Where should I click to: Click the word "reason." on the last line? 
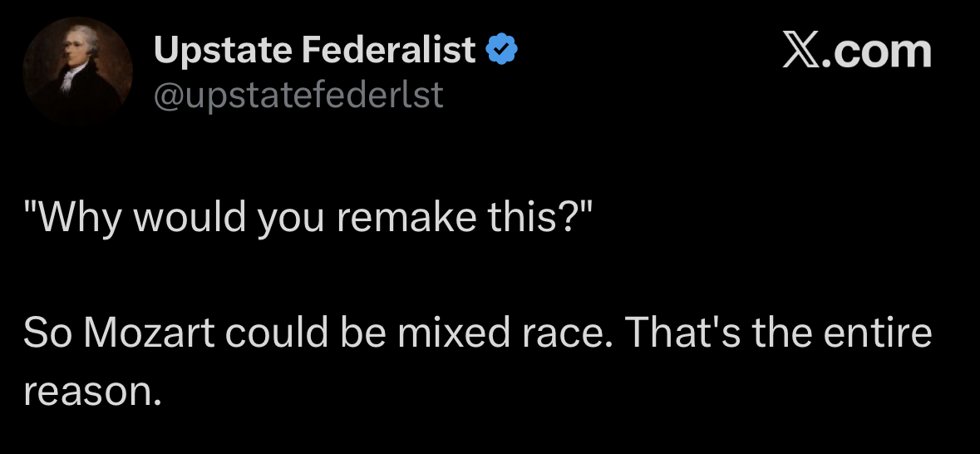[x=91, y=389]
